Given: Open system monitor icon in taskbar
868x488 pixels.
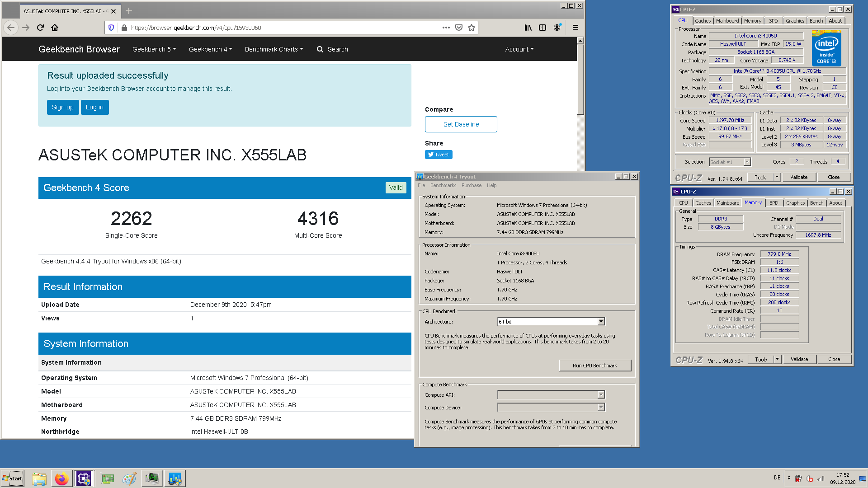Looking at the screenshot, I should 152,478.
